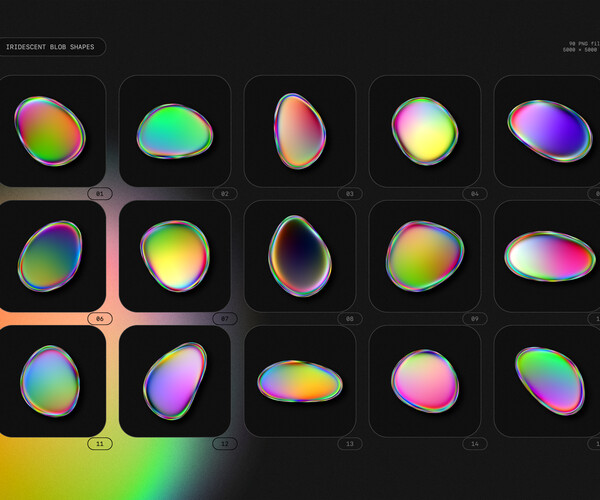Click the '07' number label
Screen dimensions: 600x500
(225, 319)
